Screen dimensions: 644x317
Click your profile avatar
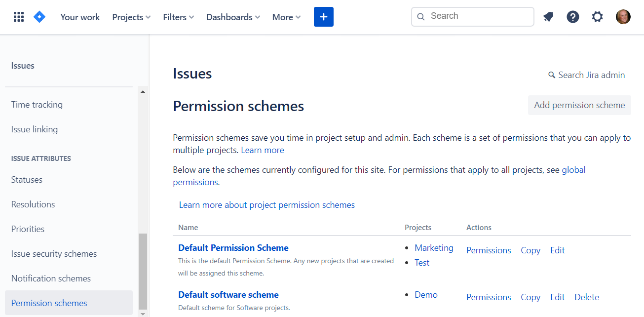click(623, 16)
